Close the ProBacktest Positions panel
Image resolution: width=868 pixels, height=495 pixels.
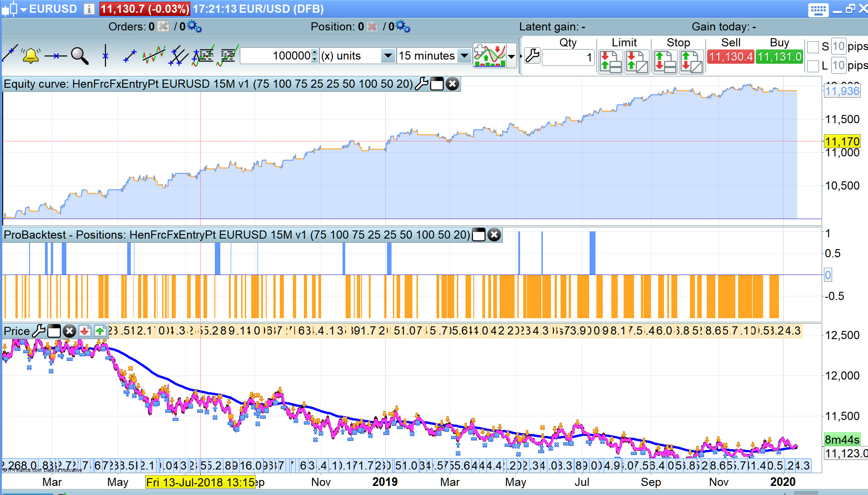[x=494, y=235]
